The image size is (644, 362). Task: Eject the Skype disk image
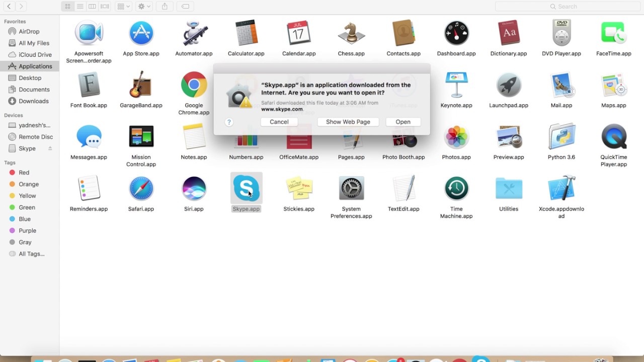(x=50, y=148)
